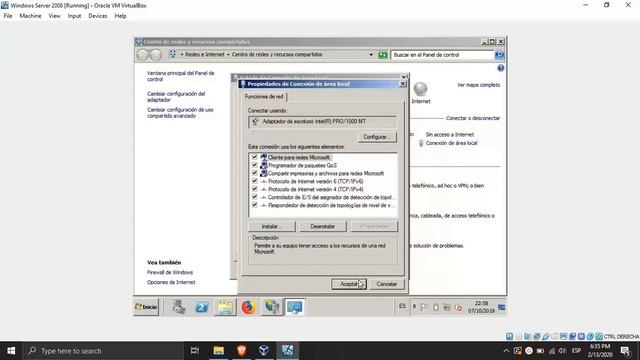Click guest ES language indicator
This screenshot has height=360, width=640.
[x=402, y=306]
